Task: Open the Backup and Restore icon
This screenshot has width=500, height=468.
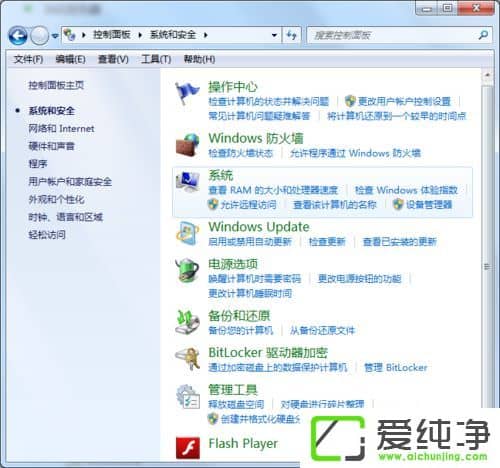Action: pyautogui.click(x=187, y=322)
